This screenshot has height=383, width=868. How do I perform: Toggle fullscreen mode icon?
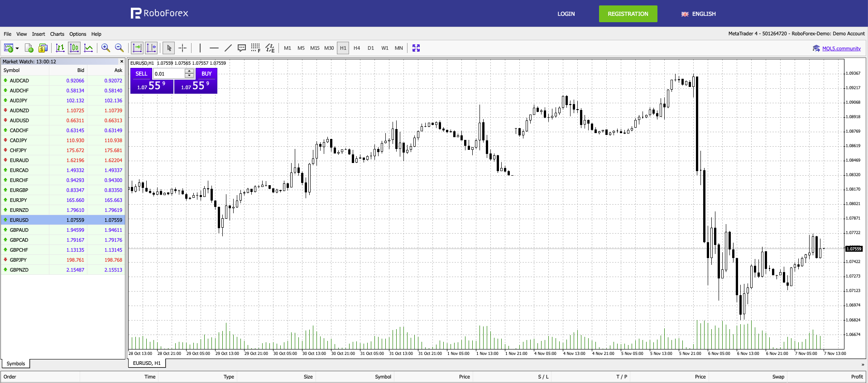click(x=416, y=48)
